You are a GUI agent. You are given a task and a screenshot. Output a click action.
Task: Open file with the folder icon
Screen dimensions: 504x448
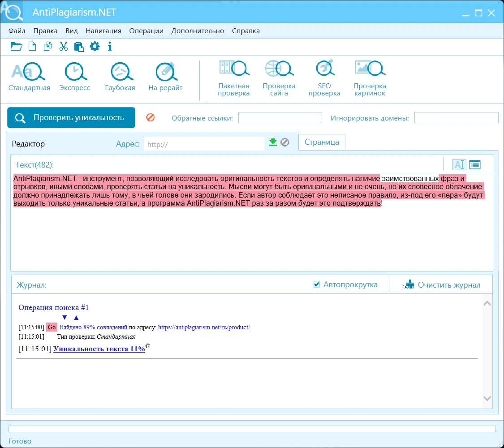pos(16,47)
